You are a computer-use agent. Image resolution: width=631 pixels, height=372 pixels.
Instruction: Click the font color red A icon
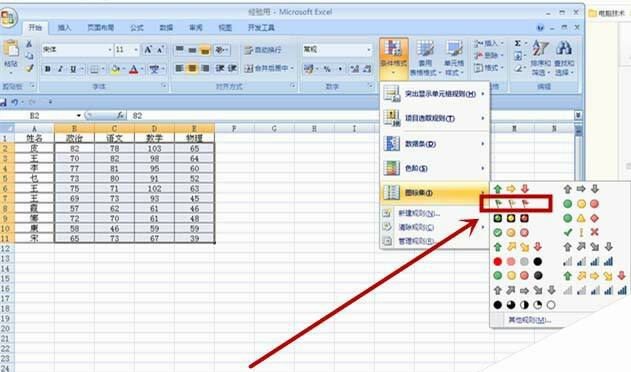(x=134, y=69)
